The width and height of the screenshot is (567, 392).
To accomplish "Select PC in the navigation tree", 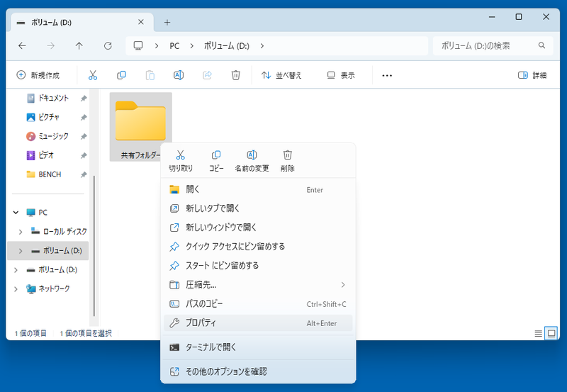I will pos(43,212).
